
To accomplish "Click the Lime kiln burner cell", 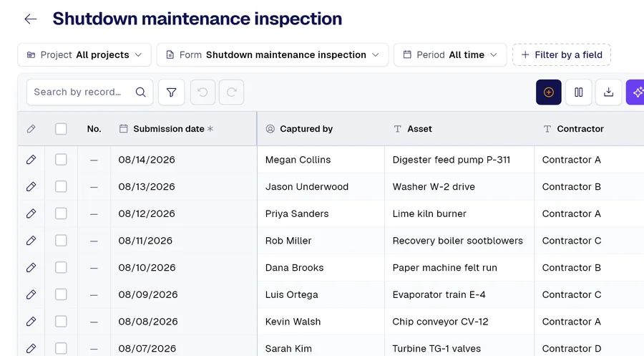I will point(459,213).
